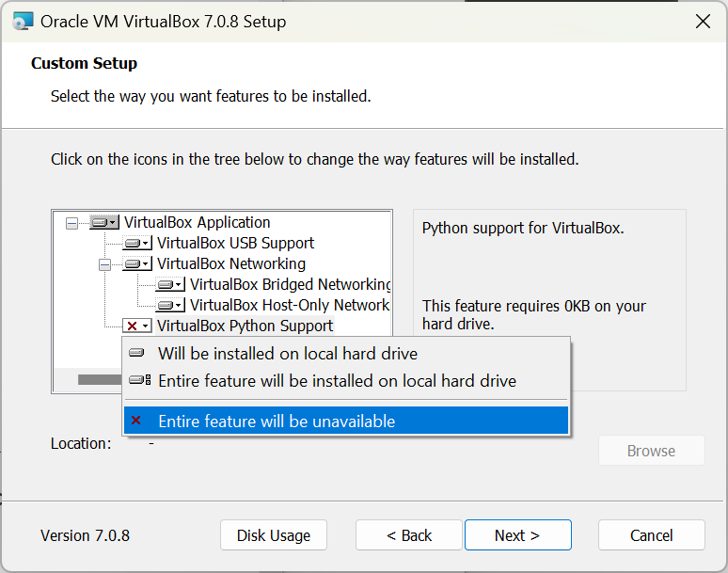This screenshot has width=728, height=573.
Task: Select 'Entire feature will be unavailable'
Action: point(277,421)
